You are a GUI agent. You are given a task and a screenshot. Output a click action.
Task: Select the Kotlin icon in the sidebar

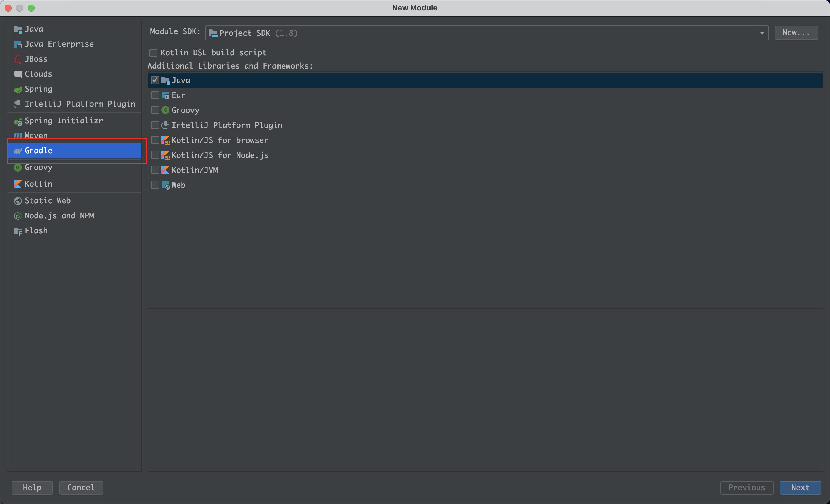click(18, 184)
